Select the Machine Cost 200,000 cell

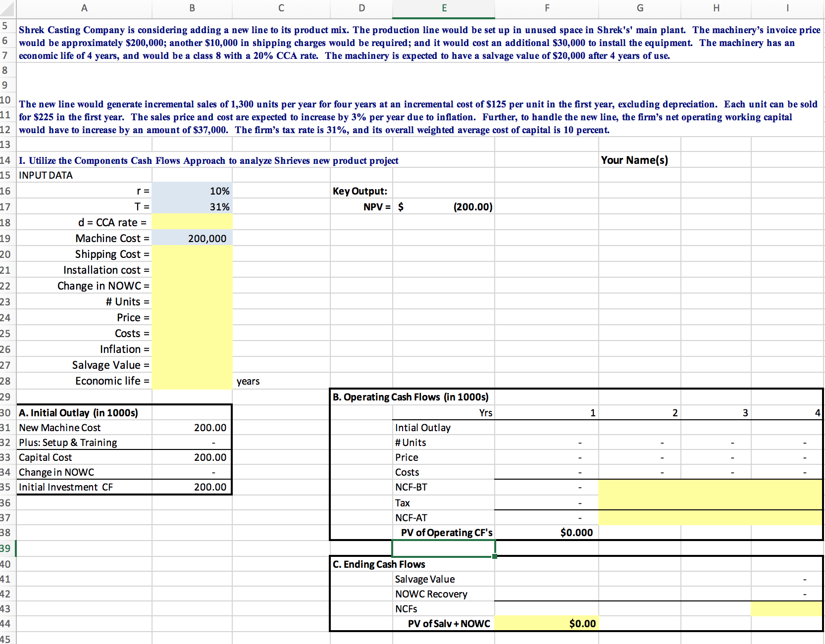[192, 239]
